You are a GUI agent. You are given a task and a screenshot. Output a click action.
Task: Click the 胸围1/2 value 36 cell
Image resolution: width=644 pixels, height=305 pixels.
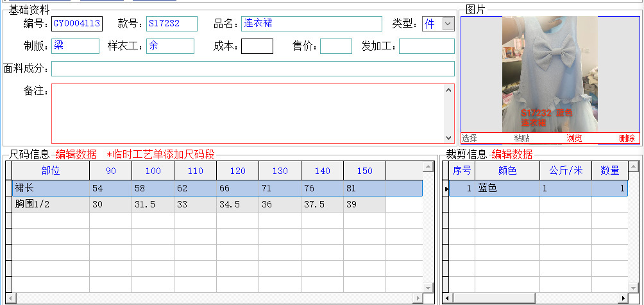click(280, 204)
